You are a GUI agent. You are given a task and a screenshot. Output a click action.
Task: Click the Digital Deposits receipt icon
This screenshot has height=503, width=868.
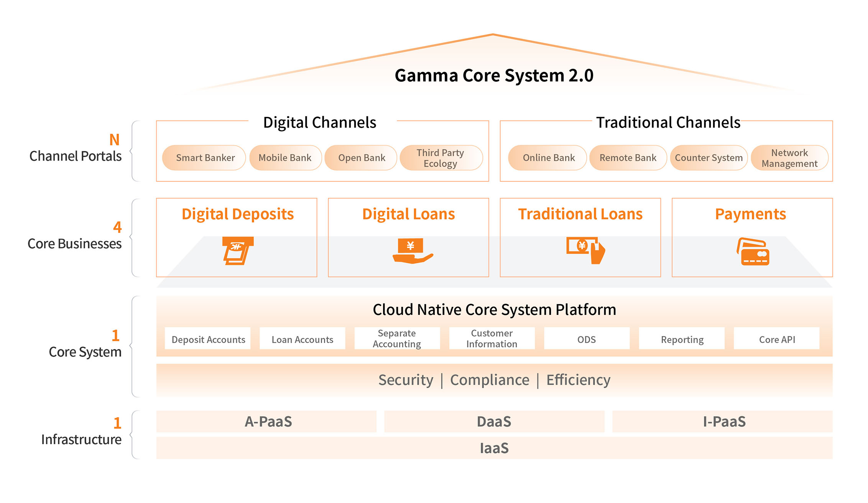(x=238, y=251)
